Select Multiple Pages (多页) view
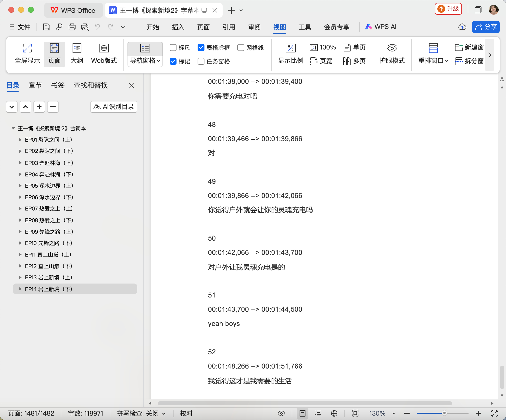Image resolution: width=506 pixels, height=420 pixels. pos(354,61)
